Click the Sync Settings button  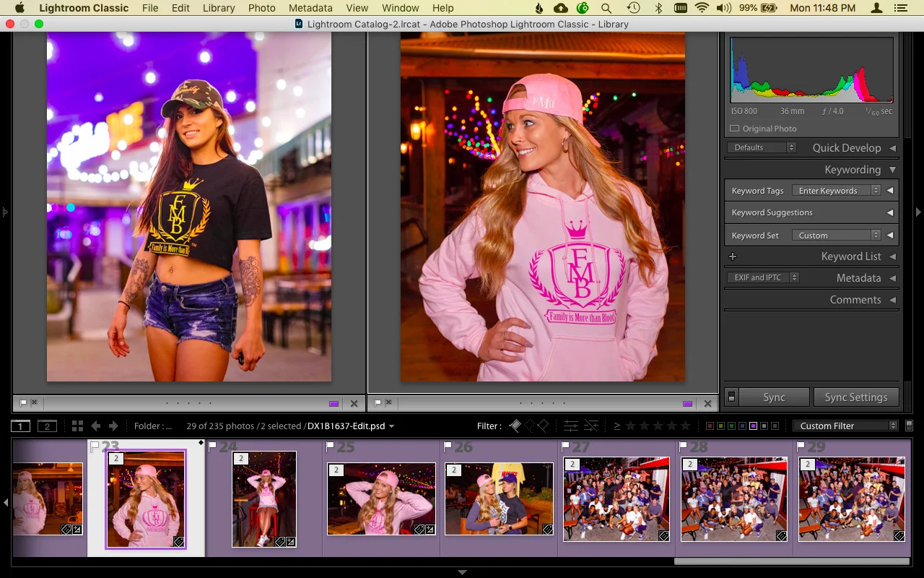pyautogui.click(x=856, y=397)
